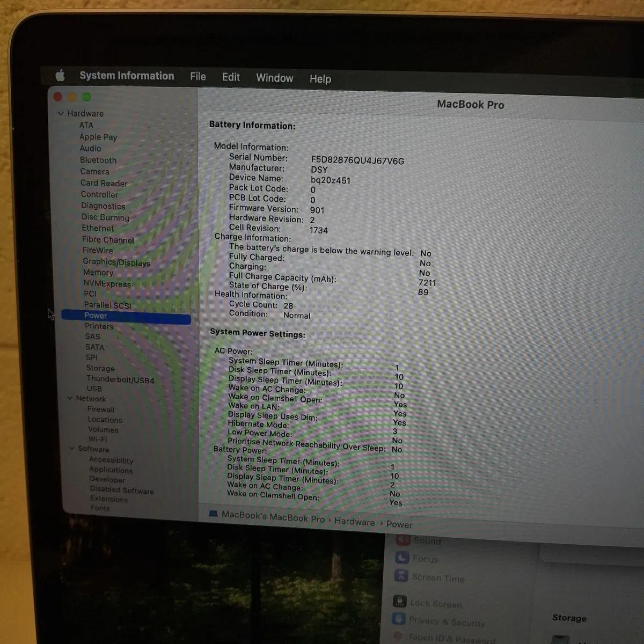Select Firewall under Network
This screenshot has height=644, width=644.
click(101, 409)
